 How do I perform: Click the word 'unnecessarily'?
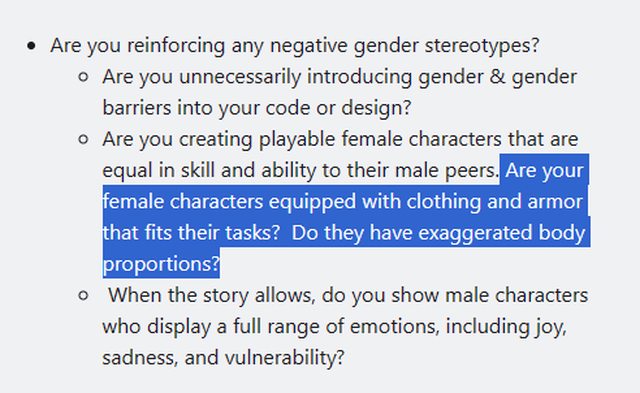240,77
